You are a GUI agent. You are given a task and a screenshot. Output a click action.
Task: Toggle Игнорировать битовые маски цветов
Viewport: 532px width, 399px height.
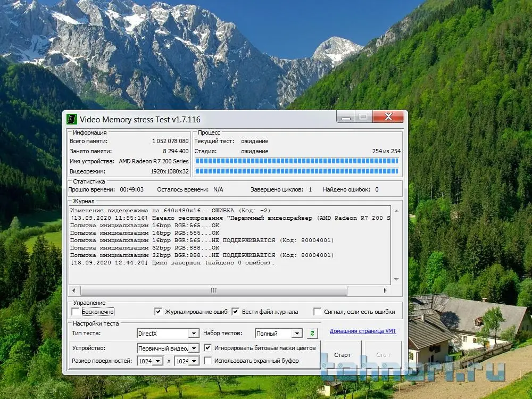coord(207,348)
